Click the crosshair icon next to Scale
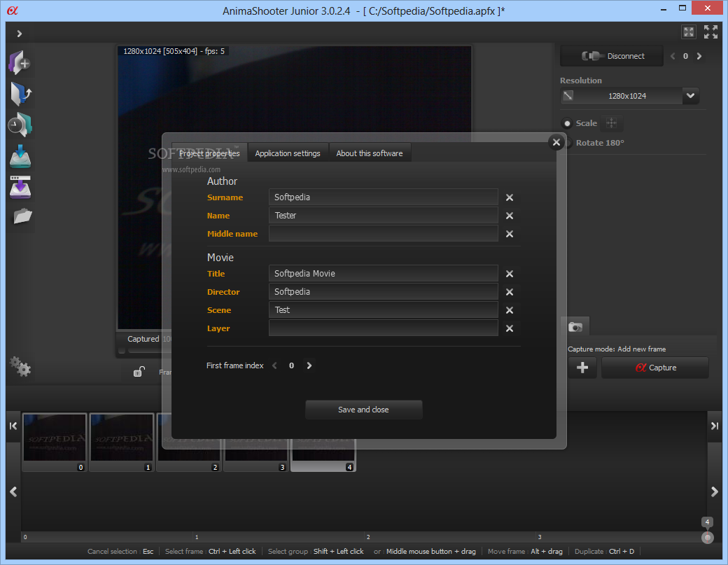This screenshot has width=728, height=565. click(612, 123)
